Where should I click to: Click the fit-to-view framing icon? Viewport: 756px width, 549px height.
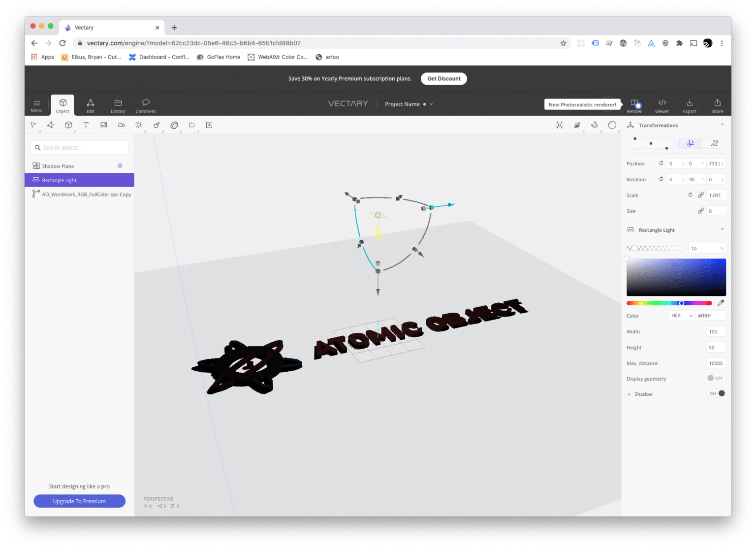tap(559, 125)
